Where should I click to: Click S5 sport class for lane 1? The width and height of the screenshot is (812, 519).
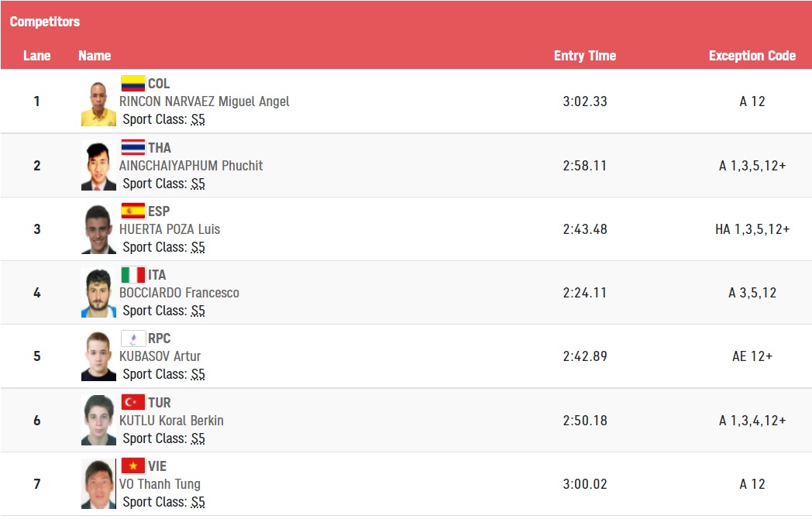[x=198, y=119]
